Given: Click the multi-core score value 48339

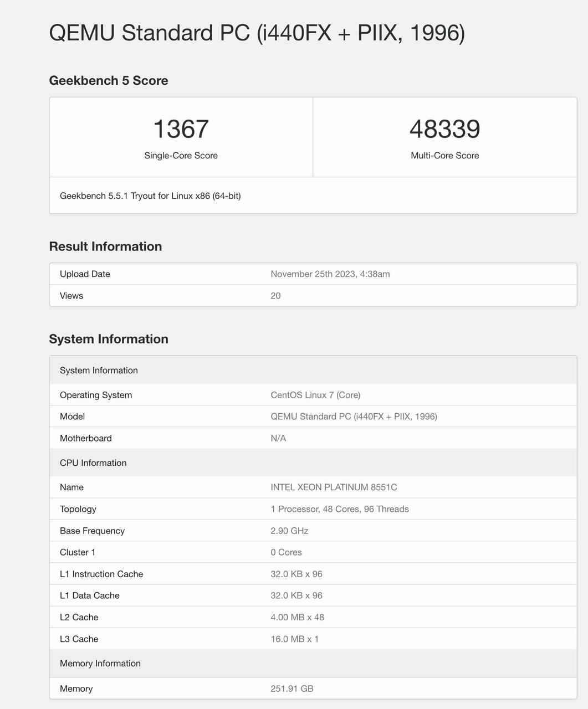Looking at the screenshot, I should 445,129.
